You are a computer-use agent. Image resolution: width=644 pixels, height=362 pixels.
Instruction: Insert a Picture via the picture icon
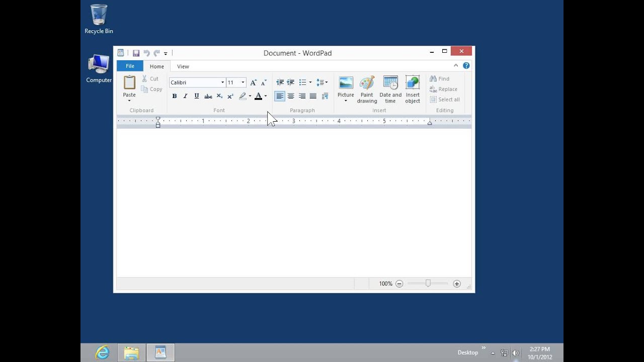[x=346, y=83]
